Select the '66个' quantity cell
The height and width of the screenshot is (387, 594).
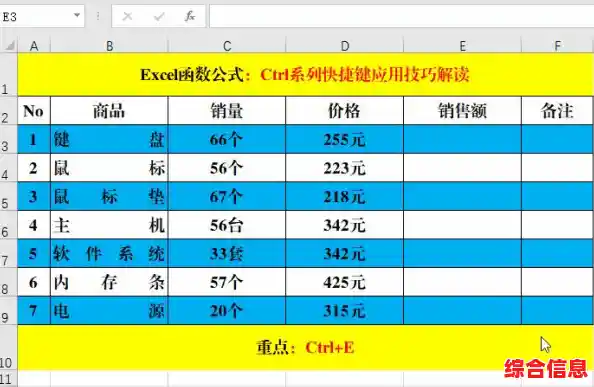coord(227,139)
